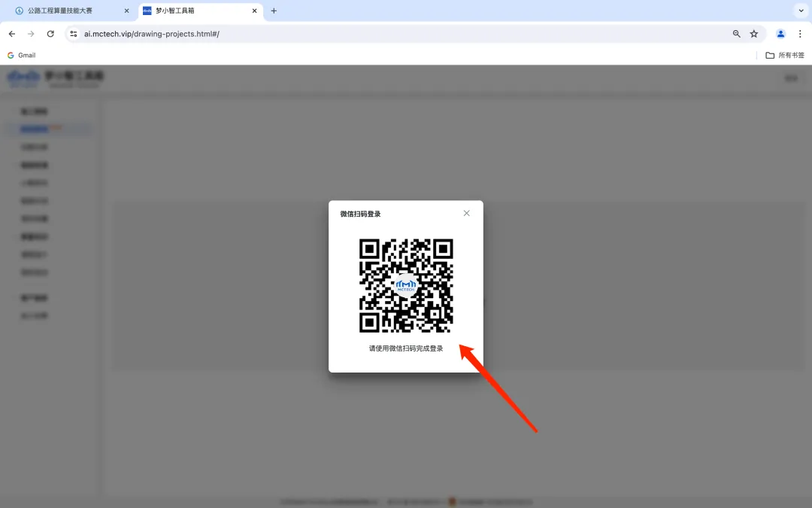Open the Gmail bookmark
The height and width of the screenshot is (508, 812).
click(x=21, y=55)
